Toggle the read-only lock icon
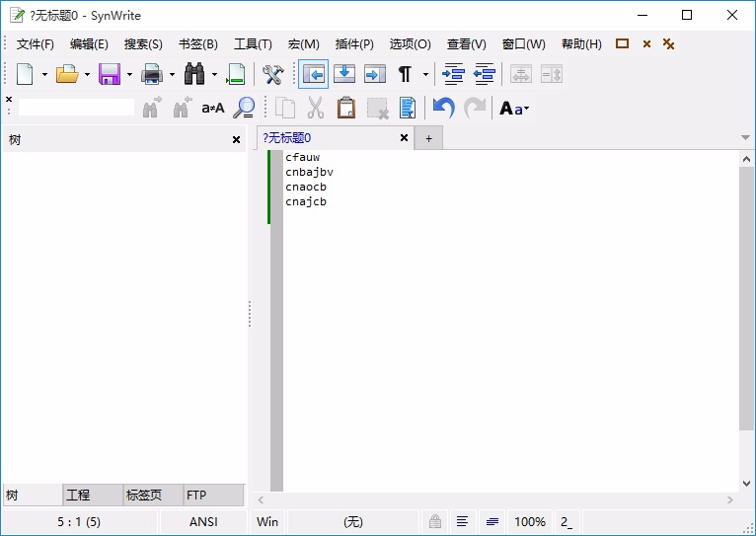 (435, 521)
